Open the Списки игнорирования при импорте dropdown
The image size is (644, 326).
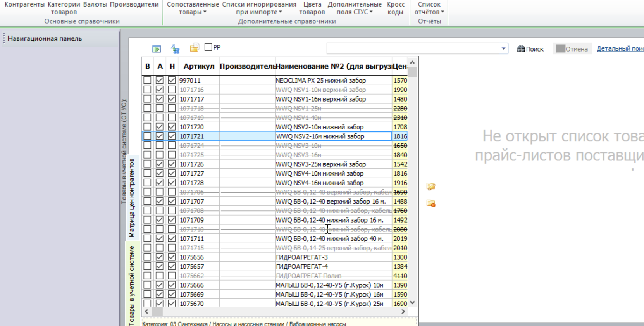pyautogui.click(x=259, y=8)
